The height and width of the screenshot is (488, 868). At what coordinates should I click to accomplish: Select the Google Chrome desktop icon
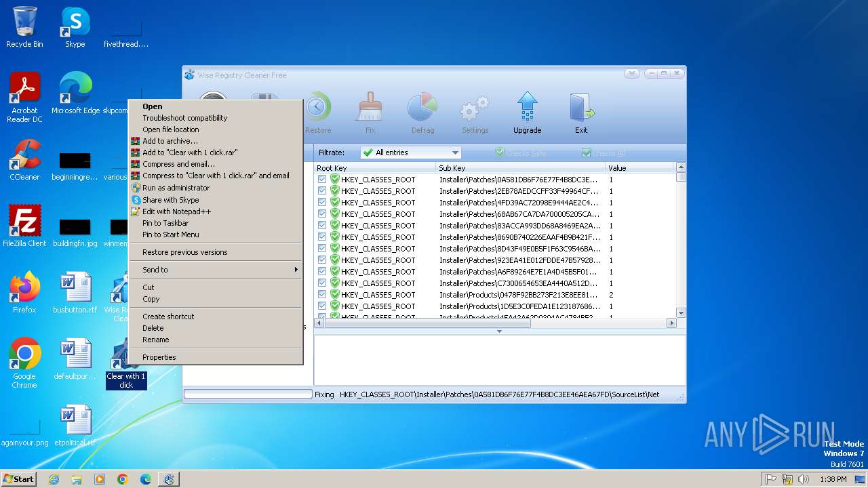pos(24,364)
